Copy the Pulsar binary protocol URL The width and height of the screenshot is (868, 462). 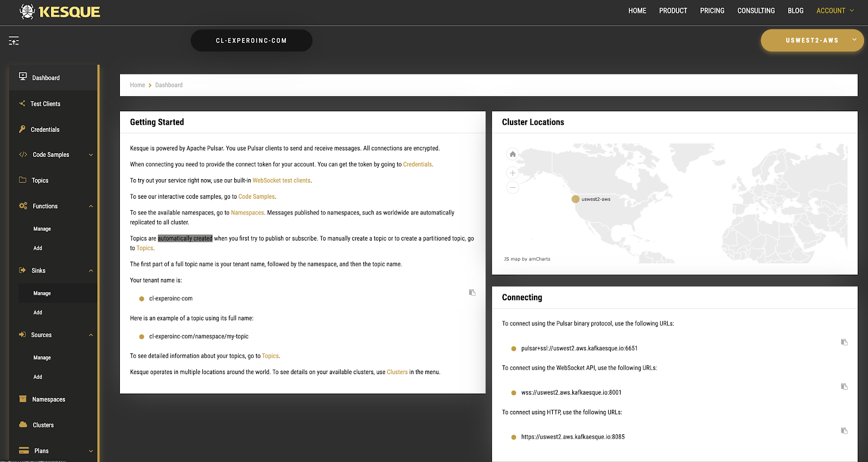(x=844, y=342)
